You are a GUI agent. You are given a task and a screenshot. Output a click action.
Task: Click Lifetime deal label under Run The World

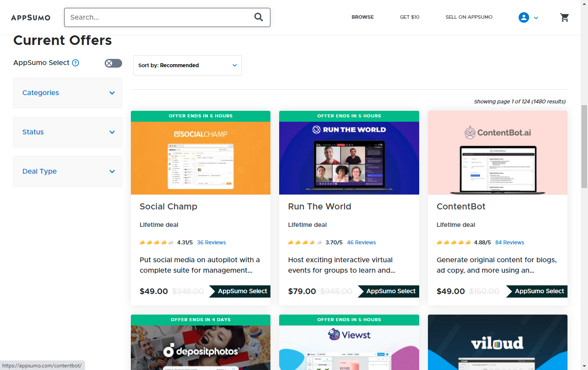tap(308, 225)
